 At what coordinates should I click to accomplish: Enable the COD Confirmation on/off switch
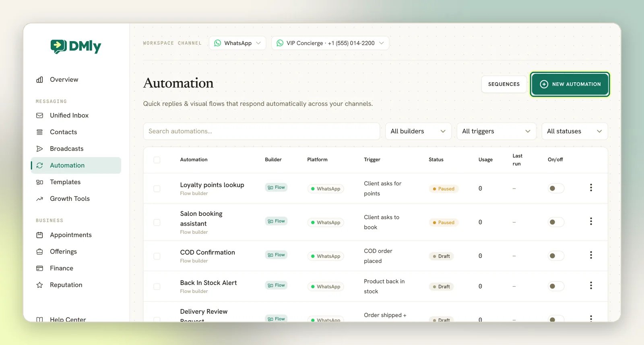(x=556, y=256)
